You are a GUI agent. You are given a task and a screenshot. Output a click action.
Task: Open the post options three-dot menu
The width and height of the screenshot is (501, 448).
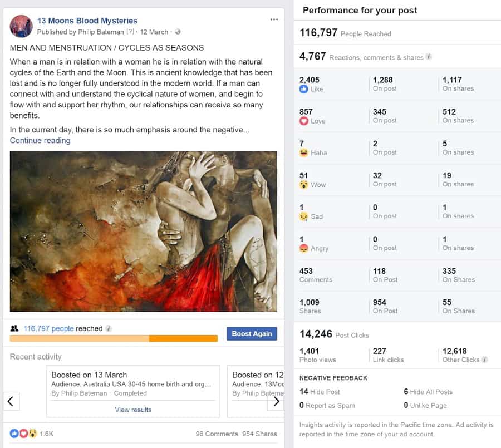pos(274,19)
